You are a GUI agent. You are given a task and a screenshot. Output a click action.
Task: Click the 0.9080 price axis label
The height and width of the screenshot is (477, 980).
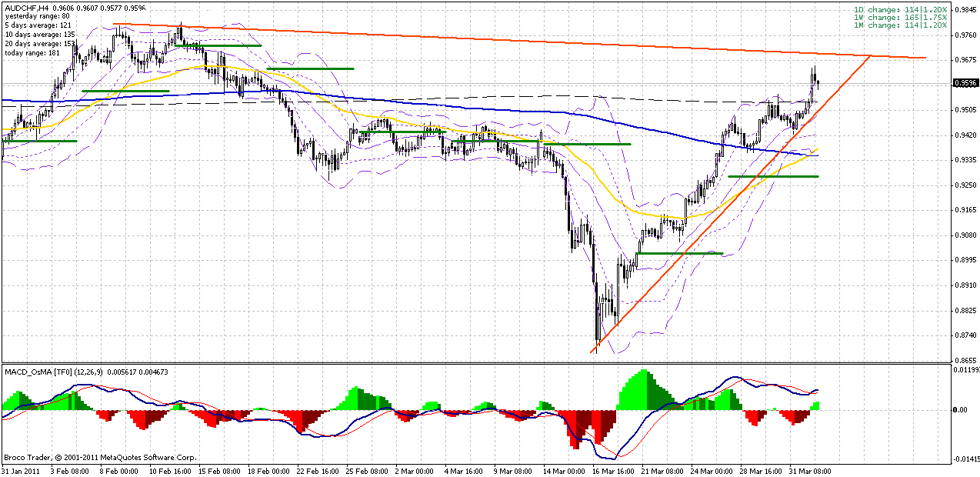coord(965,235)
